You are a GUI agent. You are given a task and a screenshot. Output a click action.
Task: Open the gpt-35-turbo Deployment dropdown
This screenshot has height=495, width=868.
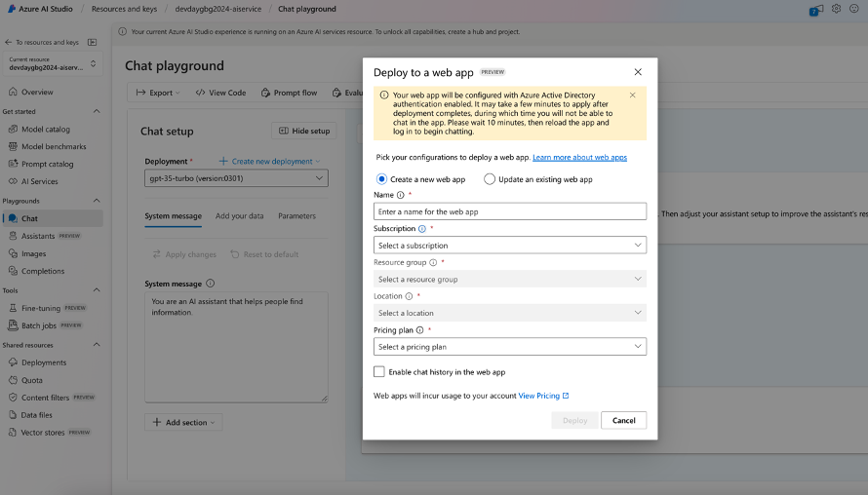pyautogui.click(x=236, y=178)
